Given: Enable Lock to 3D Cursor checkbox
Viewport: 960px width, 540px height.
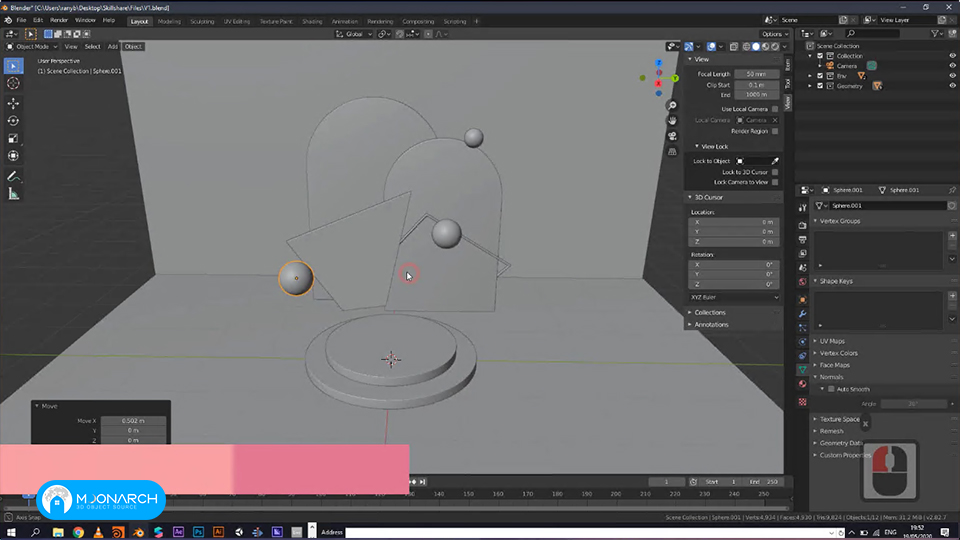Looking at the screenshot, I should [775, 172].
